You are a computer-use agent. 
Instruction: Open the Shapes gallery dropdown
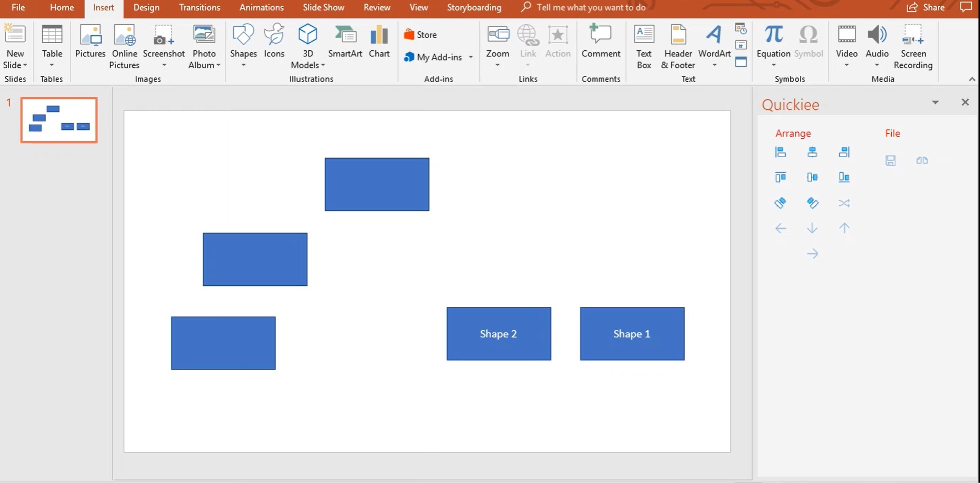point(244,65)
